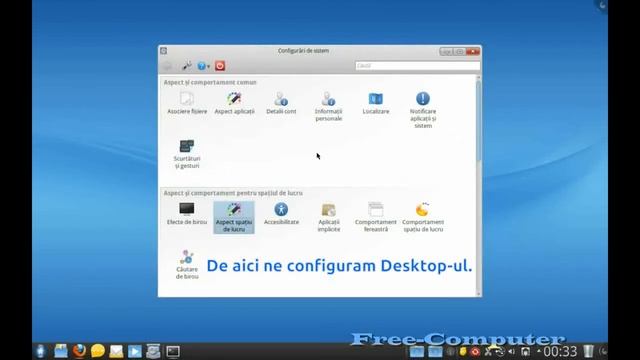
Task: Open Comportament spațiu de lucru
Action: pos(423,217)
